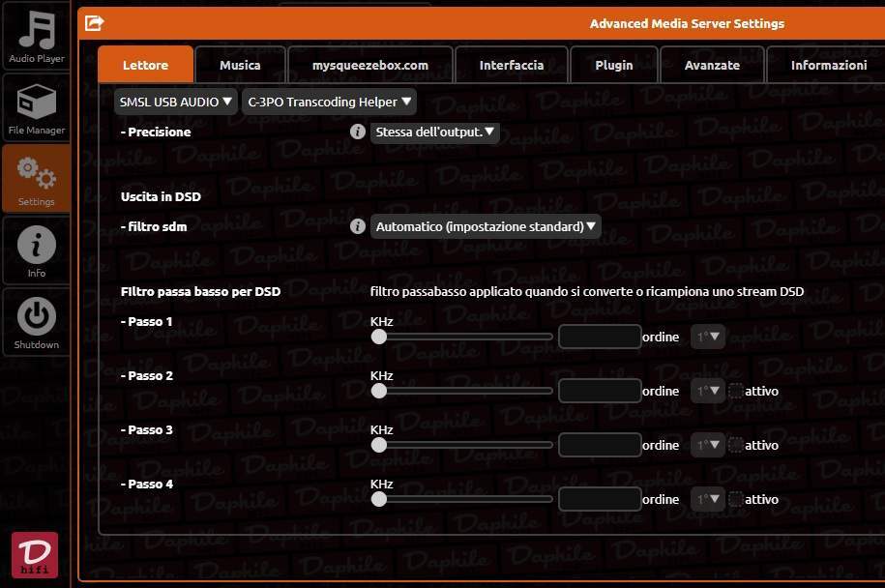Expand C-3PO Transcoding Helper dropdown

coord(329,102)
